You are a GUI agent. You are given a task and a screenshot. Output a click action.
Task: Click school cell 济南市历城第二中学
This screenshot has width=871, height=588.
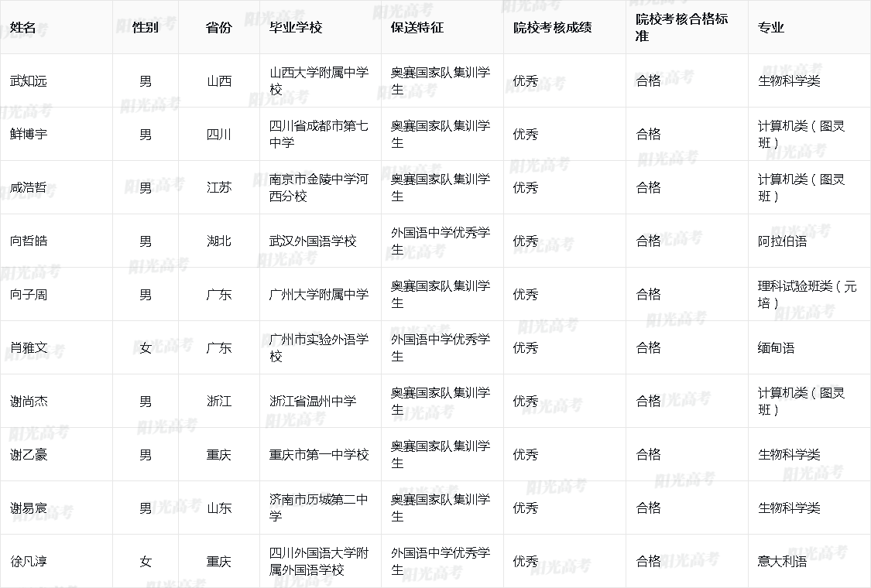coord(319,508)
